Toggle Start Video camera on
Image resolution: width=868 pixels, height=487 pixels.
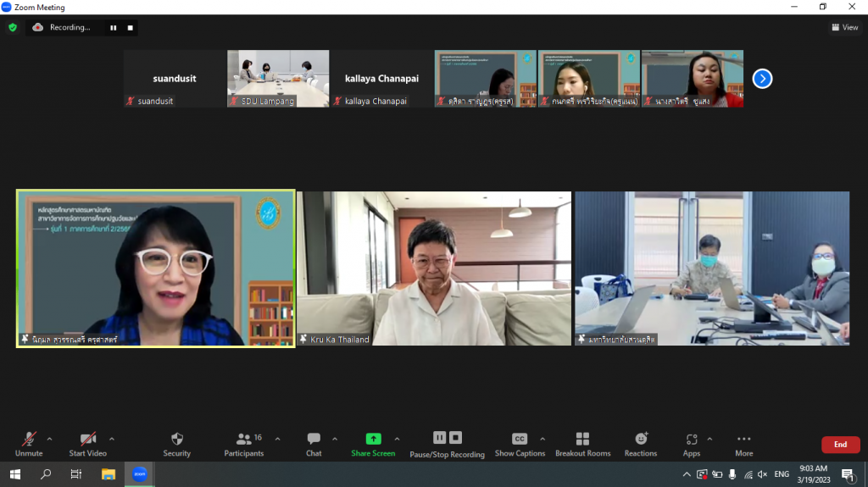click(87, 443)
